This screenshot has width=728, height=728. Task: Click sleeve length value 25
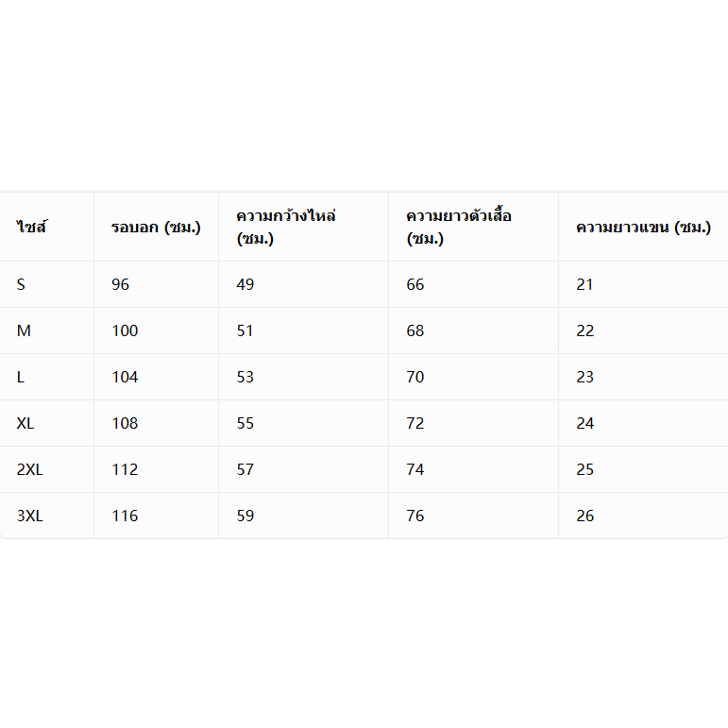pos(585,469)
